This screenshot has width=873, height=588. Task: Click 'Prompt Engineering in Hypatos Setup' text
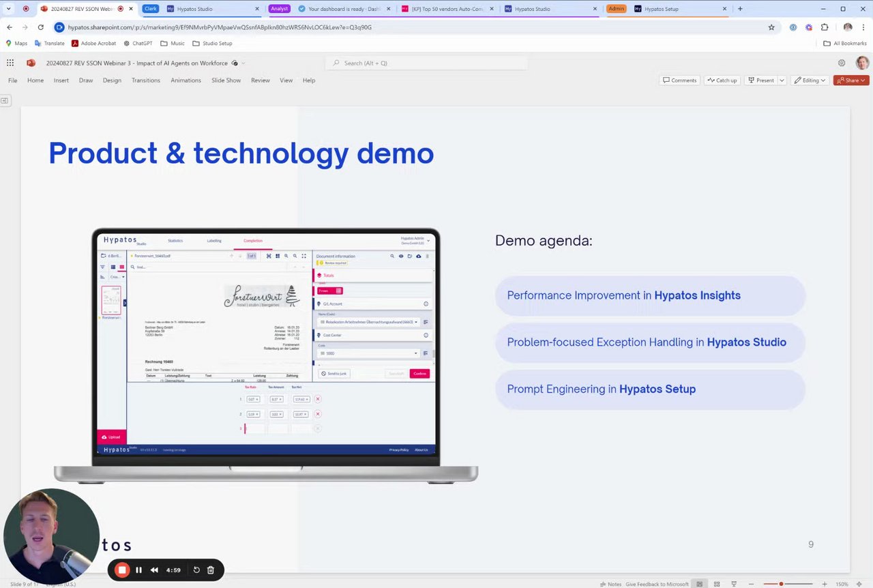[601, 389]
